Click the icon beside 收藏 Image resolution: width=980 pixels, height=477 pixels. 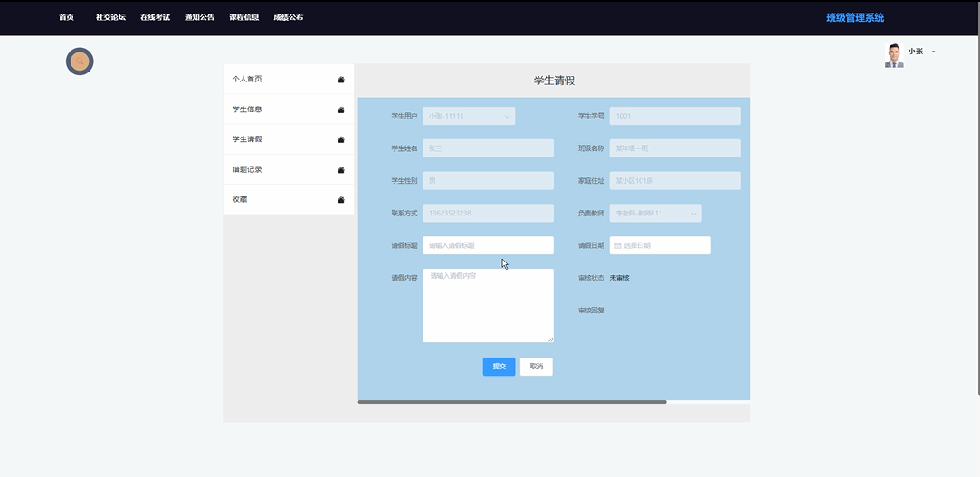tap(340, 199)
